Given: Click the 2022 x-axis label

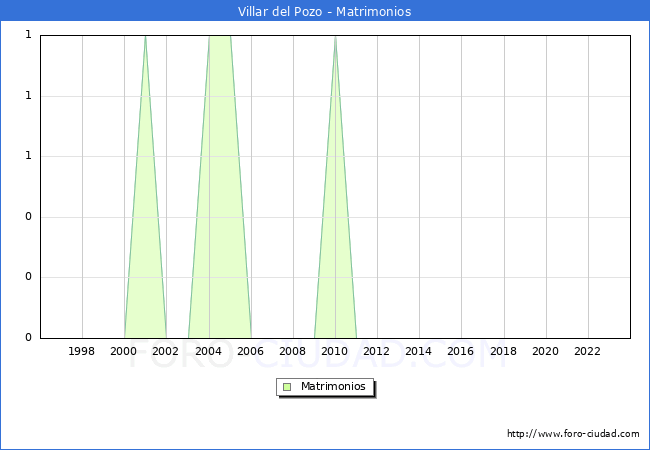Looking at the screenshot, I should pyautogui.click(x=587, y=351).
